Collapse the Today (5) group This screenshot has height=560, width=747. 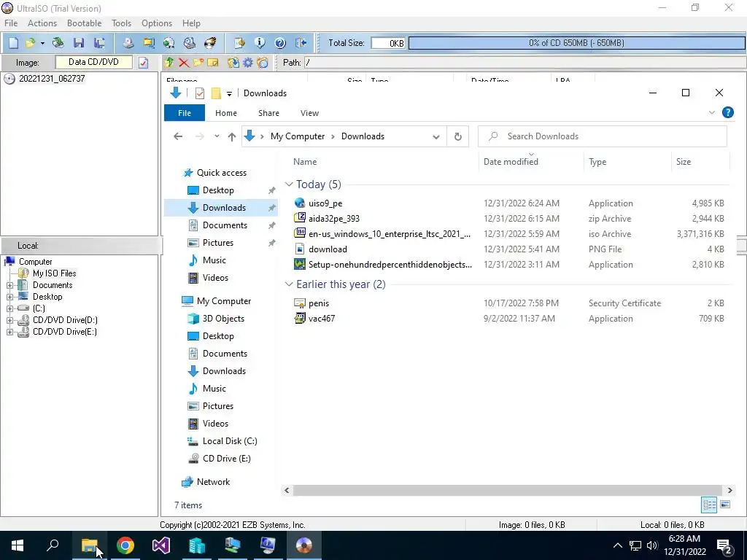[x=289, y=184]
